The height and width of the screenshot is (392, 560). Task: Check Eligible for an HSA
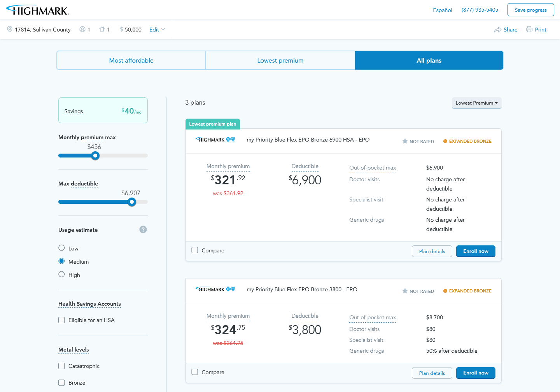pos(61,320)
